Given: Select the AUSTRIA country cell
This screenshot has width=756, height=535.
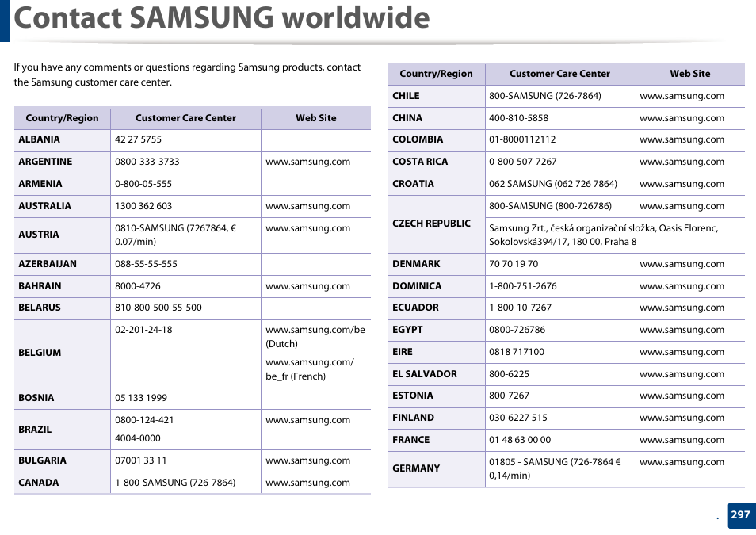Looking at the screenshot, I should 62,235.
